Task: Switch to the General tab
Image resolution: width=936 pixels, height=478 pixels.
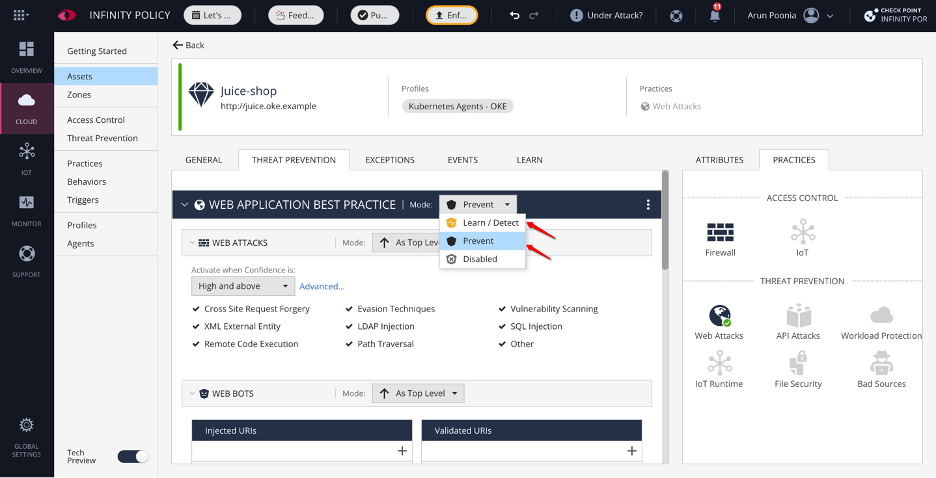Action: pos(204,160)
